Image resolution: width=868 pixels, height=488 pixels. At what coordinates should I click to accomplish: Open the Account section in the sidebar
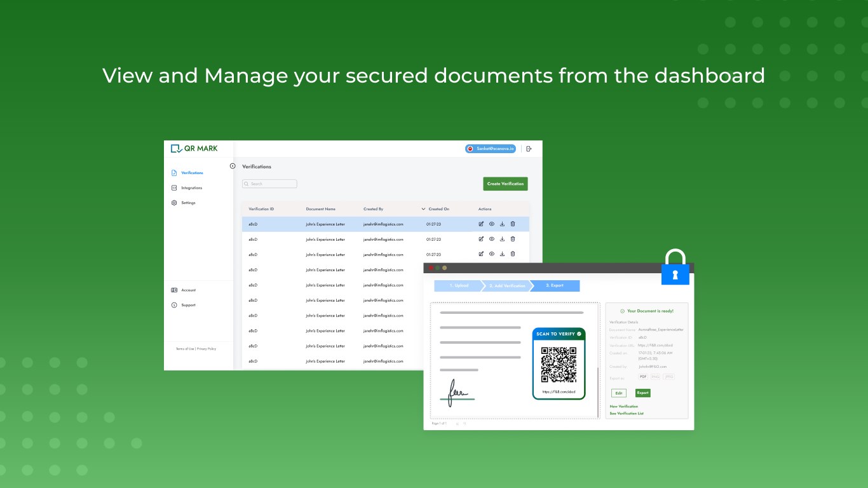tap(184, 290)
